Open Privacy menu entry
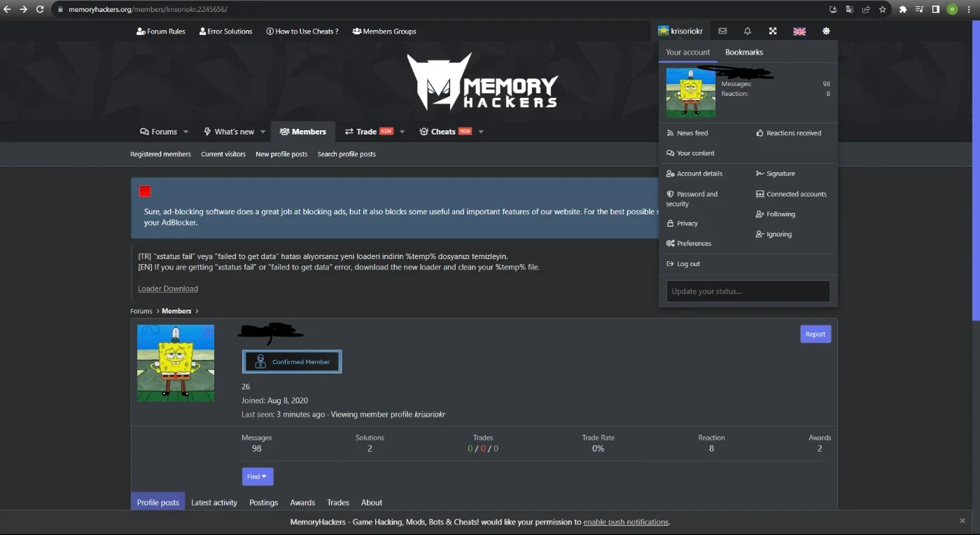Screen dimensions: 980x535 click(682, 223)
